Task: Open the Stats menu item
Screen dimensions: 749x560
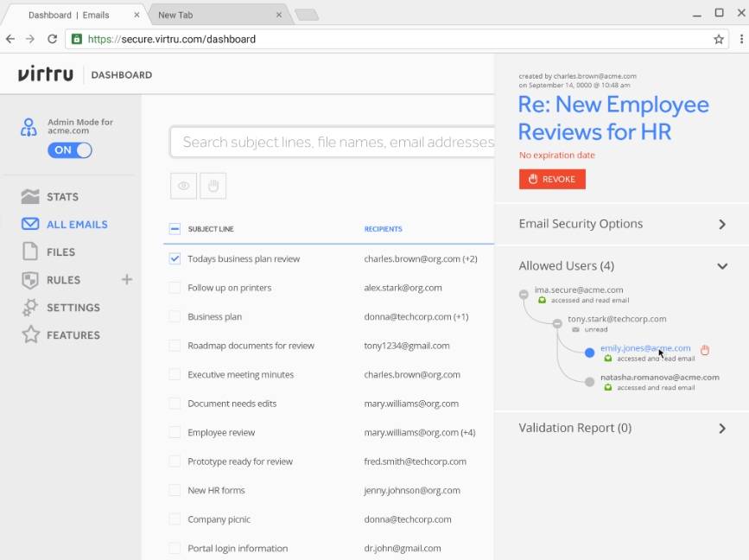Action: [62, 197]
